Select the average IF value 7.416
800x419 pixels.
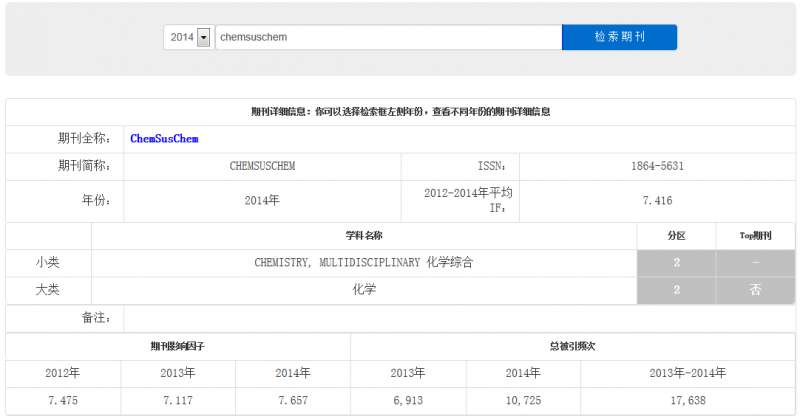tap(657, 201)
